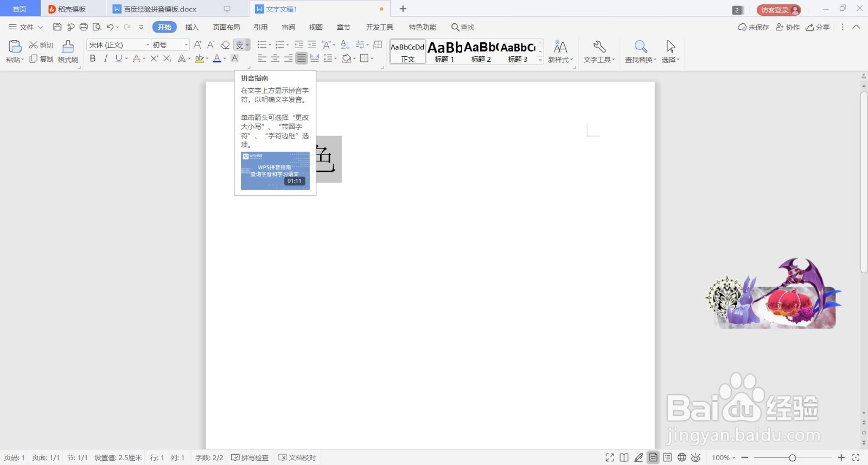Expand the Pinyin Guide dropdown arrow
Viewport: 868px width, 465px height.
[x=247, y=45]
